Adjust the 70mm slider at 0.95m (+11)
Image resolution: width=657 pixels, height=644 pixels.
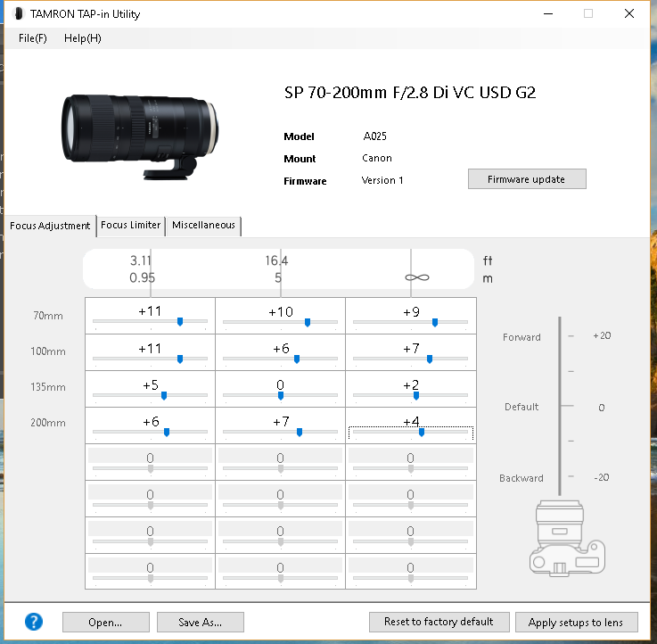click(180, 322)
